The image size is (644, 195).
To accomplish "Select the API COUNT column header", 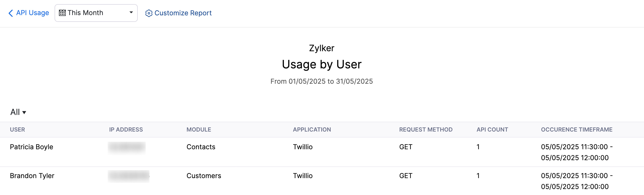I will (x=492, y=129).
